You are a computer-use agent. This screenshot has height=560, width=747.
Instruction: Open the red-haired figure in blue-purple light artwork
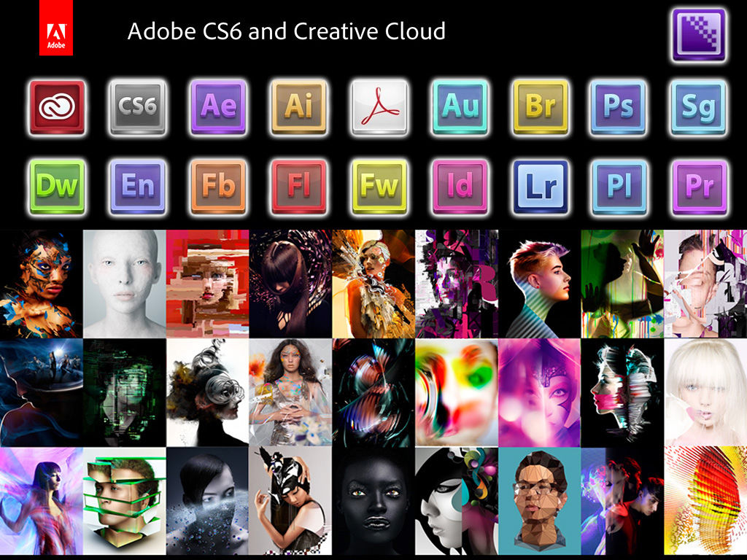tap(622, 501)
